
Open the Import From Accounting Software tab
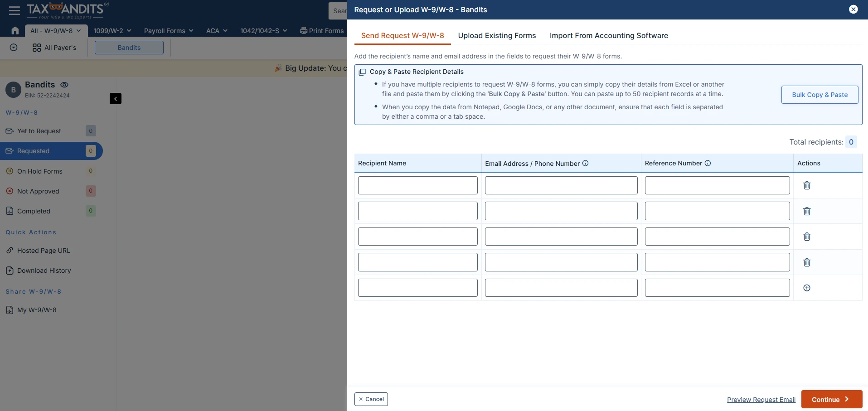coord(608,36)
